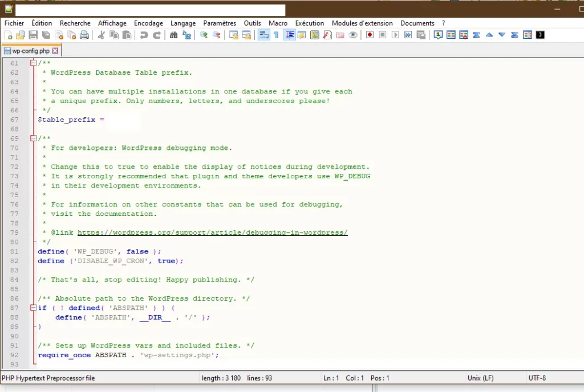Toggle file monitoring eye icon
Screen dimensions: 584x392
click(x=353, y=35)
